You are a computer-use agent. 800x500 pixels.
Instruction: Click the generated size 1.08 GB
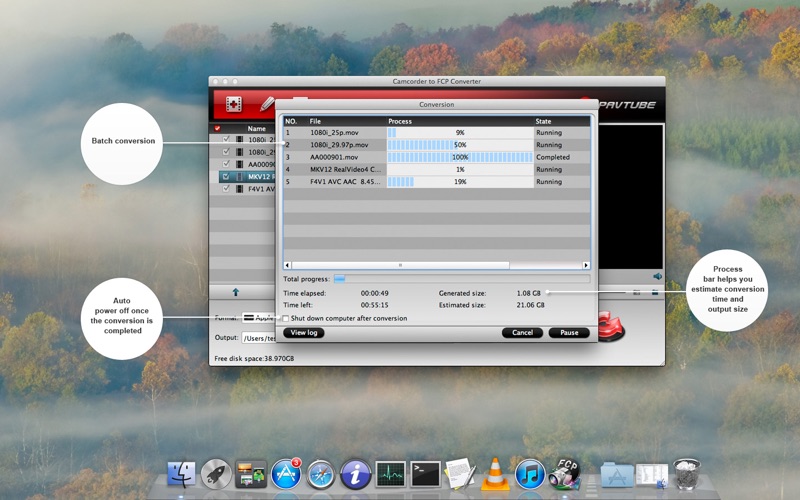[528, 293]
